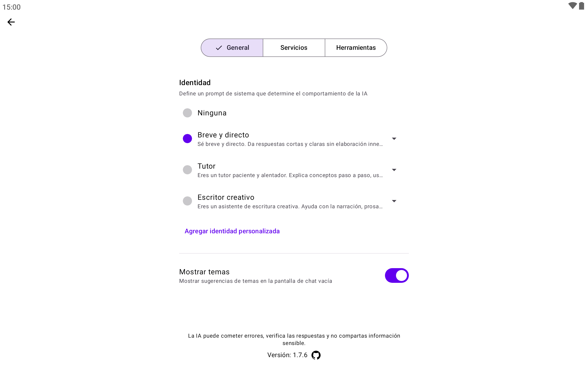Screen dimensions: 588x367
Task: Click the WiFi status icon
Action: tap(572, 6)
